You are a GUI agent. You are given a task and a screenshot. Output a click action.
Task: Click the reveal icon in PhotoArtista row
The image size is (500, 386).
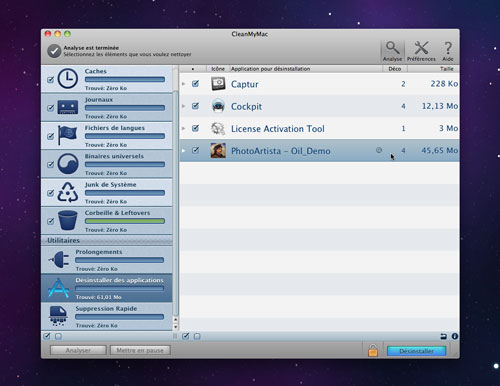point(379,150)
